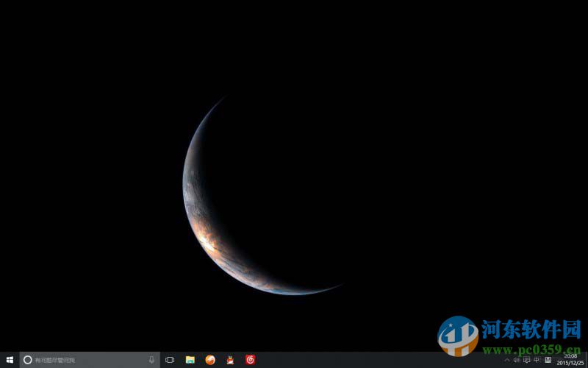The height and width of the screenshot is (368, 588).
Task: Click the M input method tray icon
Action: click(548, 360)
